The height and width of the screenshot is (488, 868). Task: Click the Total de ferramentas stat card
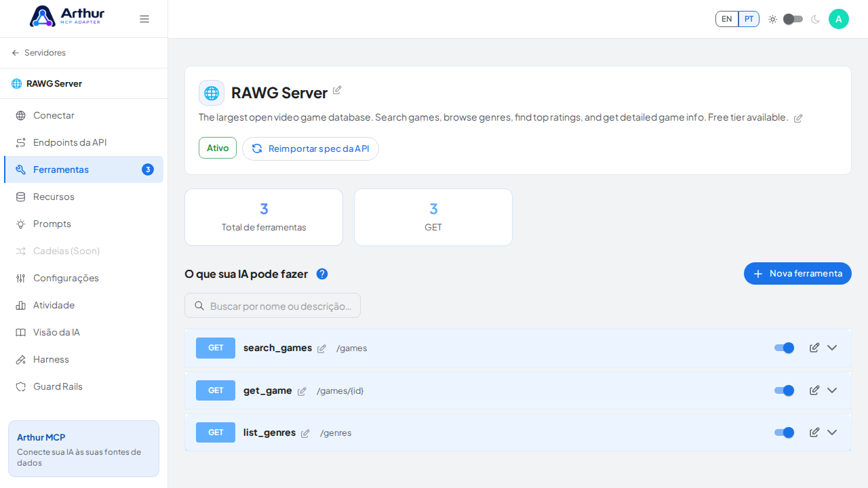coord(264,217)
